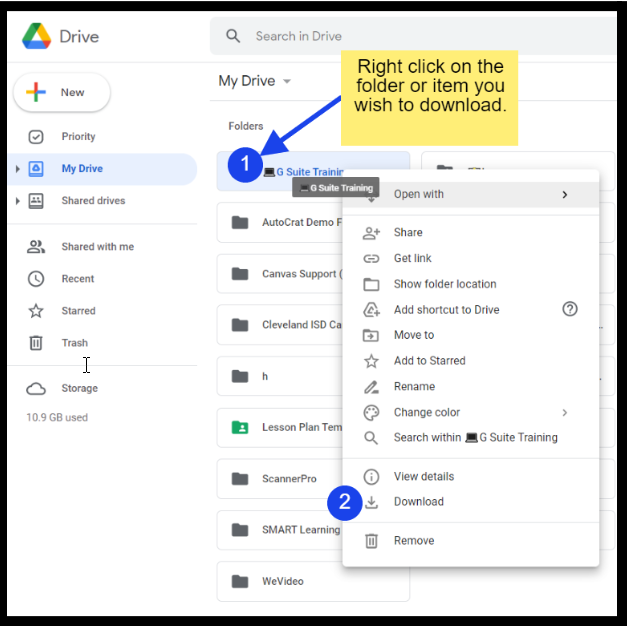Choose Remove from the context menu
The height and width of the screenshot is (626, 628).
(x=413, y=541)
